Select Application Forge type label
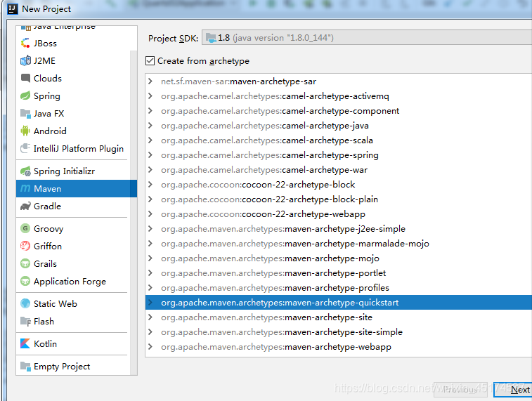 (x=70, y=282)
